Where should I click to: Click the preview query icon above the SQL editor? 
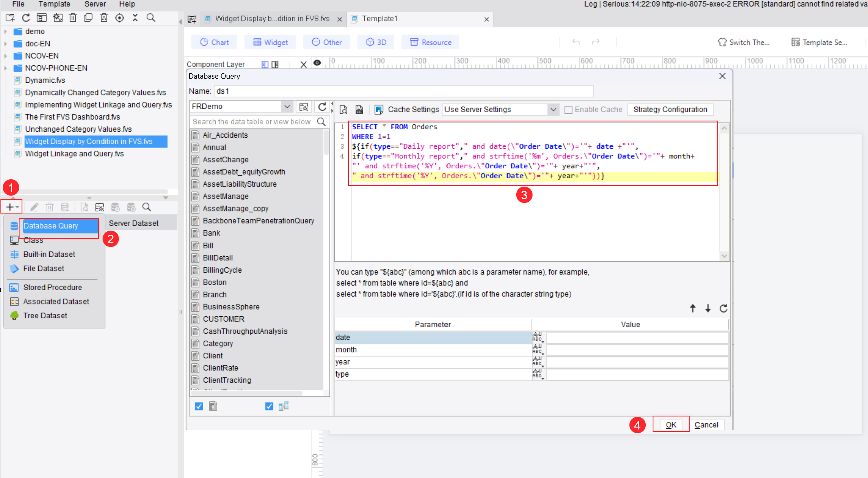344,110
